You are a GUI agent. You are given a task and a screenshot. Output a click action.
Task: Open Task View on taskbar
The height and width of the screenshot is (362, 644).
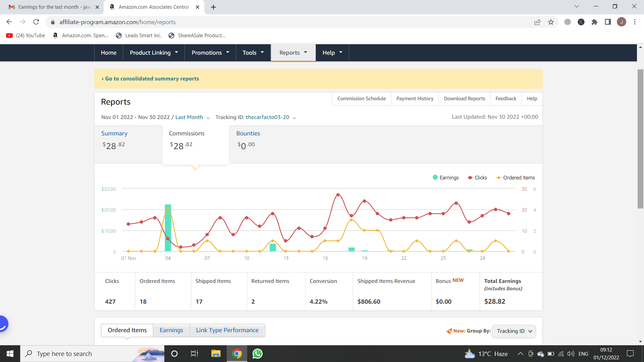click(195, 354)
